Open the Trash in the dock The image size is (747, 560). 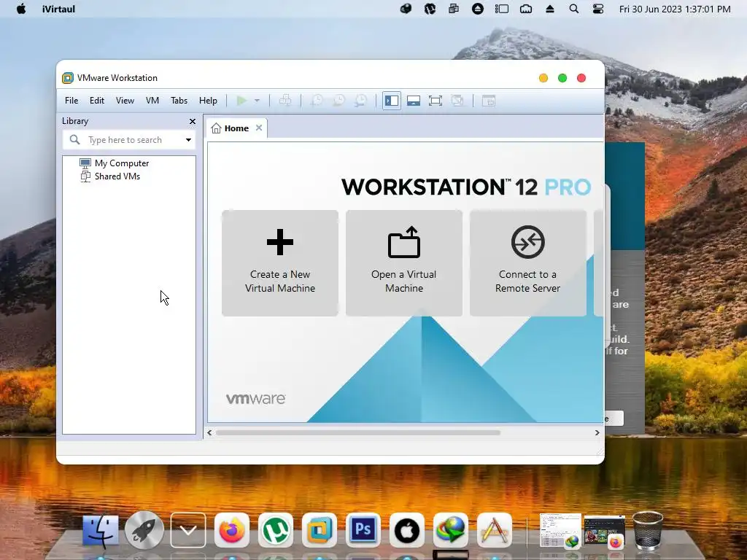[x=648, y=531]
